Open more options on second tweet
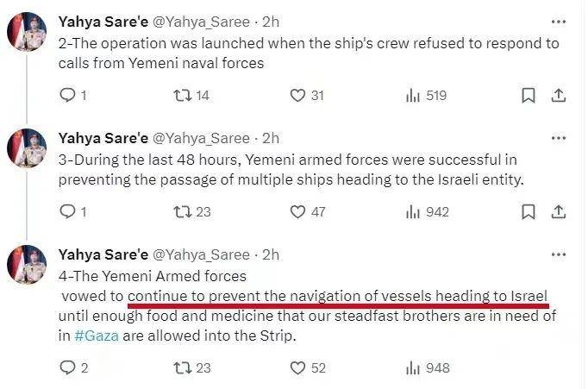Screen dimensions: 588x389 [559, 138]
